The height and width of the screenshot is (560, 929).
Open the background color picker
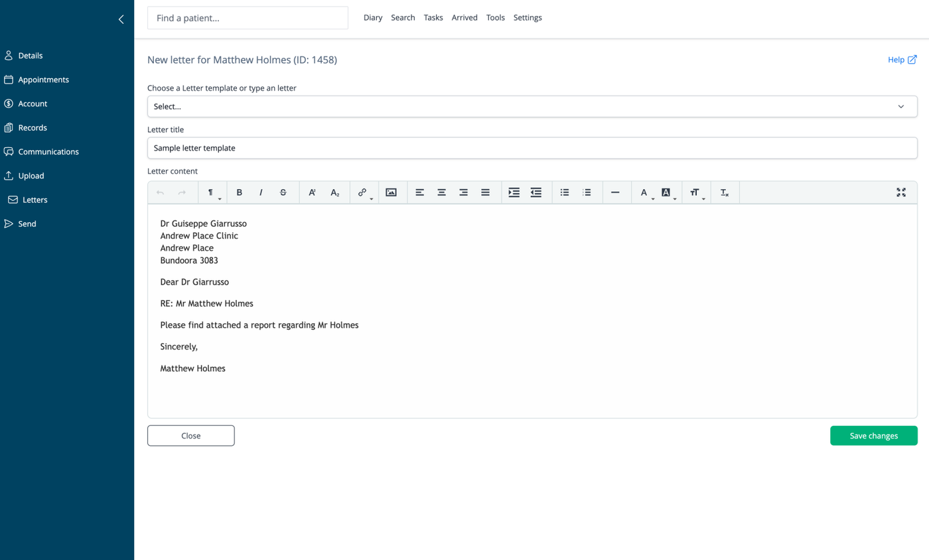click(668, 192)
